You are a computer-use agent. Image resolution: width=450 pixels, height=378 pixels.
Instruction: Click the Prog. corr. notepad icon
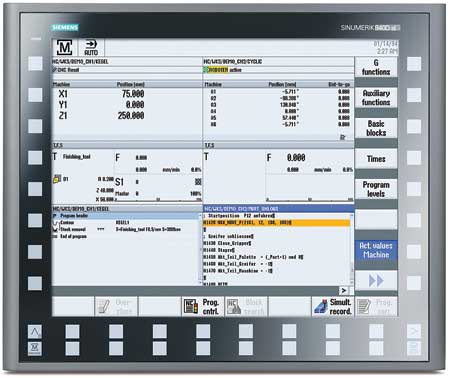(x=364, y=306)
